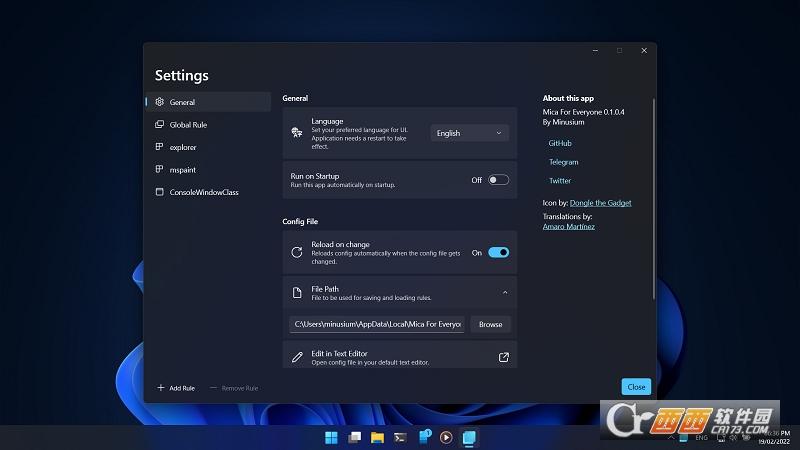Open the Windows Start menu
Image resolution: width=800 pixels, height=450 pixels.
[331, 437]
